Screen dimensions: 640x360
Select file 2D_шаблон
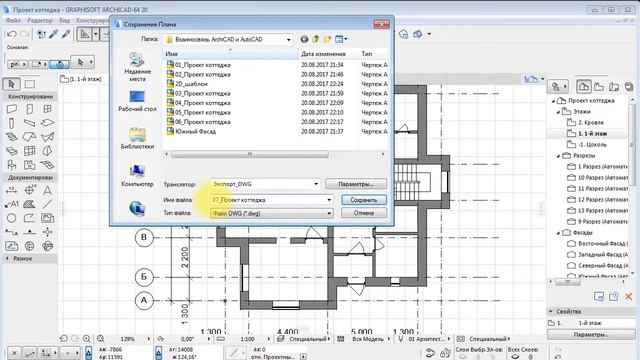coord(187,84)
